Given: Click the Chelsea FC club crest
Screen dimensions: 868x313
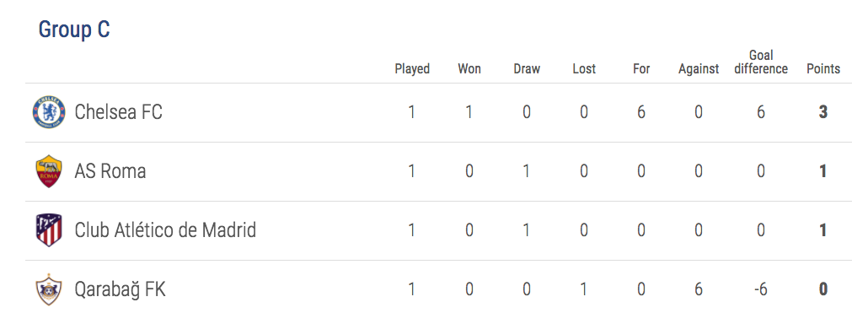Looking at the screenshot, I should [x=49, y=112].
